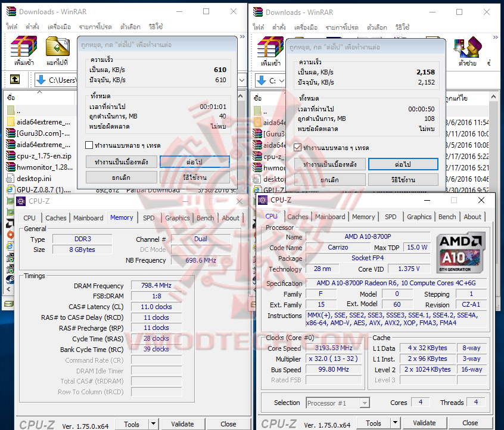Click scroll left arrow in left WinRAR
Screen dimensions: 504x430
tap(8, 289)
